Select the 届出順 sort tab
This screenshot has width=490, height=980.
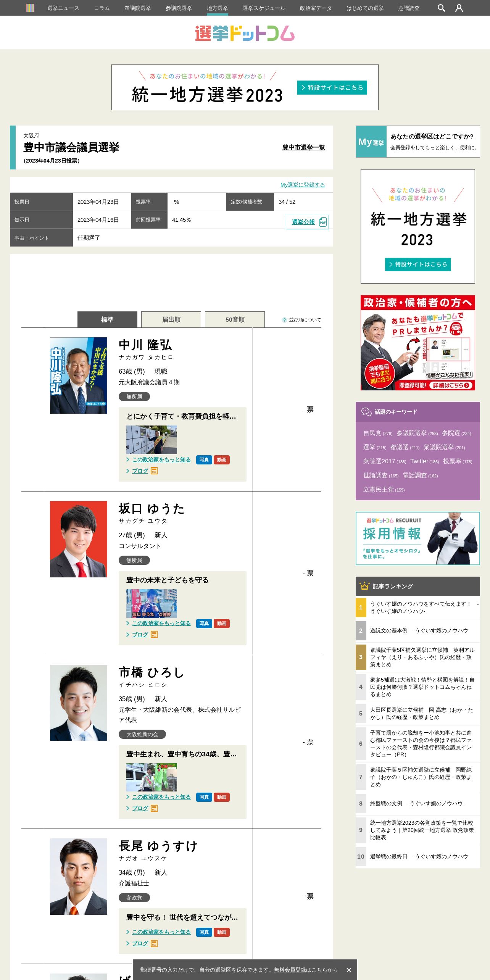pos(171,319)
